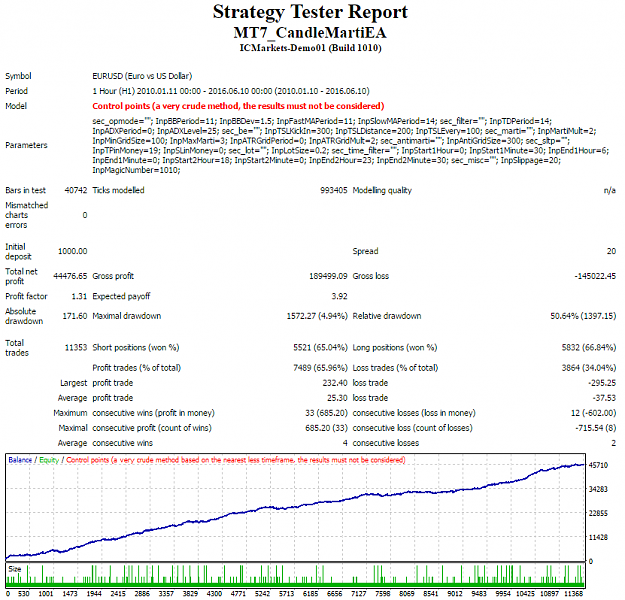
Task: Select Relative drawdown value 50.64% (1397.15)
Action: pos(583,316)
